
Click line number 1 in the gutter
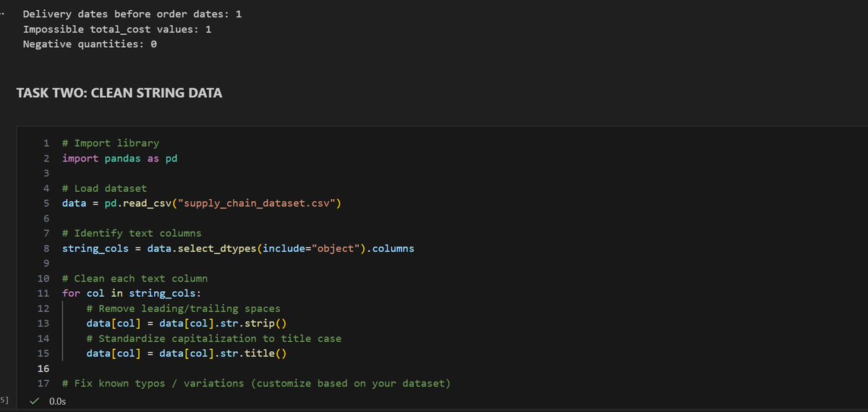46,143
